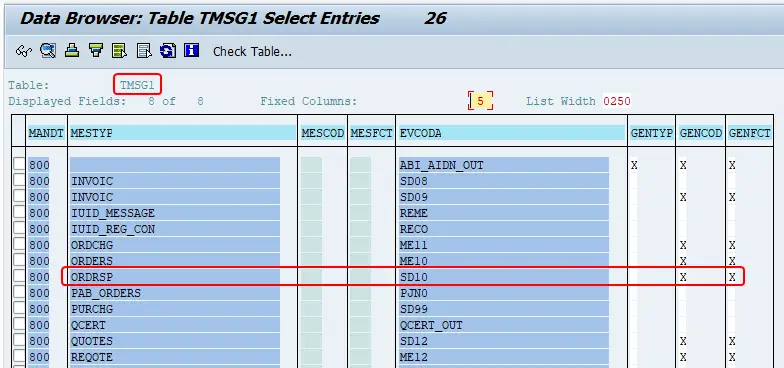Click the IUID_MESSAGE message type cell
This screenshot has width=784, height=368.
coord(174,213)
